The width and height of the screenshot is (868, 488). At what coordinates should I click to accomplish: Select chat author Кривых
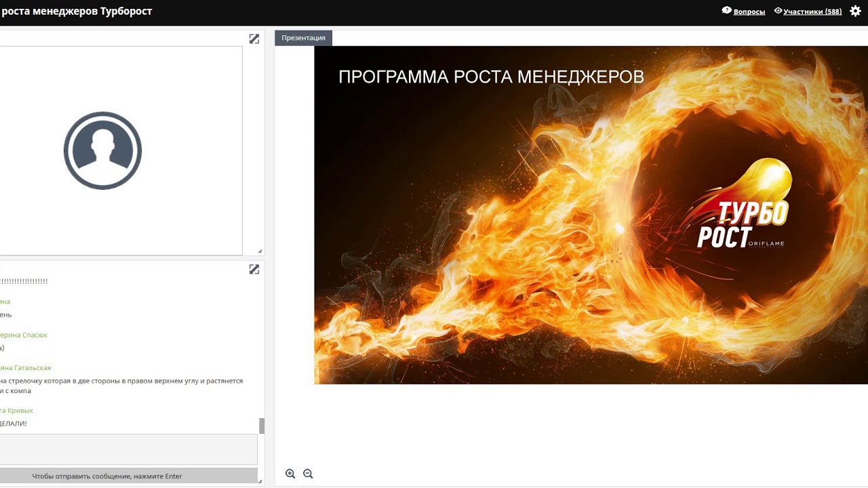coord(17,411)
